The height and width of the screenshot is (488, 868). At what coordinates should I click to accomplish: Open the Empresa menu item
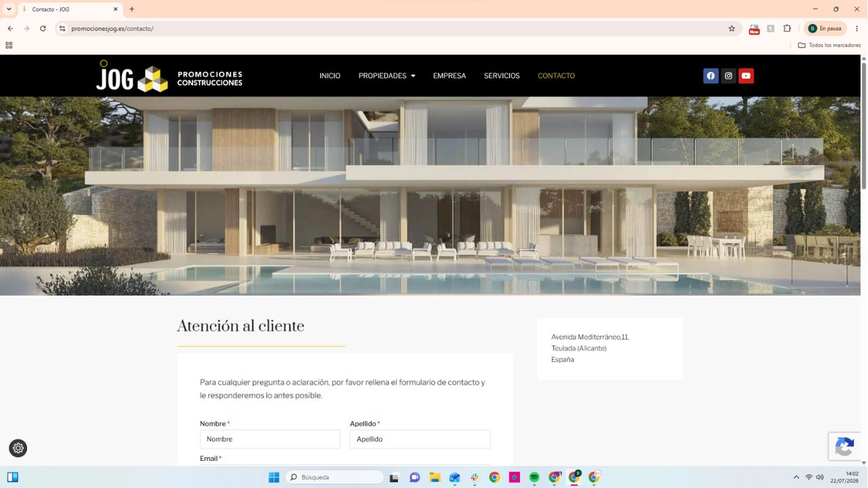click(x=450, y=76)
